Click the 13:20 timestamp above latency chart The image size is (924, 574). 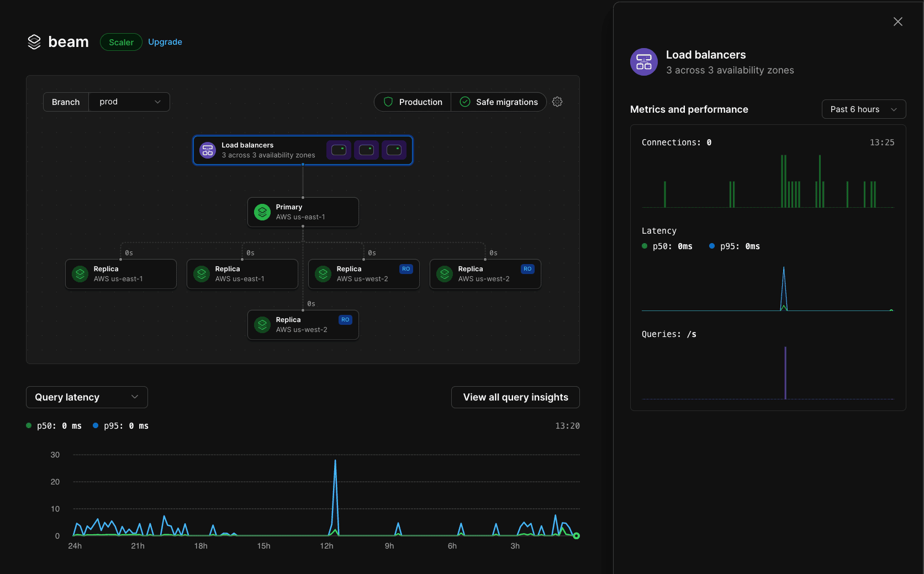[567, 426]
